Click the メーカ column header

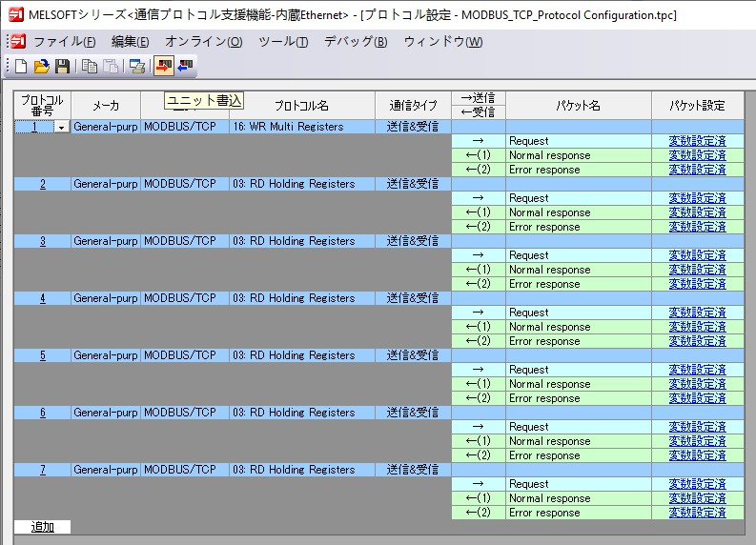(106, 106)
